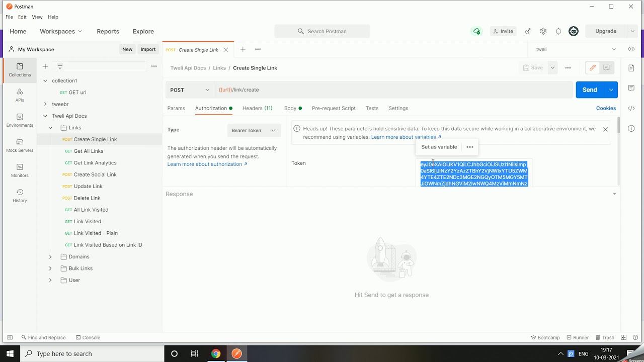Viewport: 644px width, 362px height.
Task: Click the Search Postman field
Action: click(322, 31)
